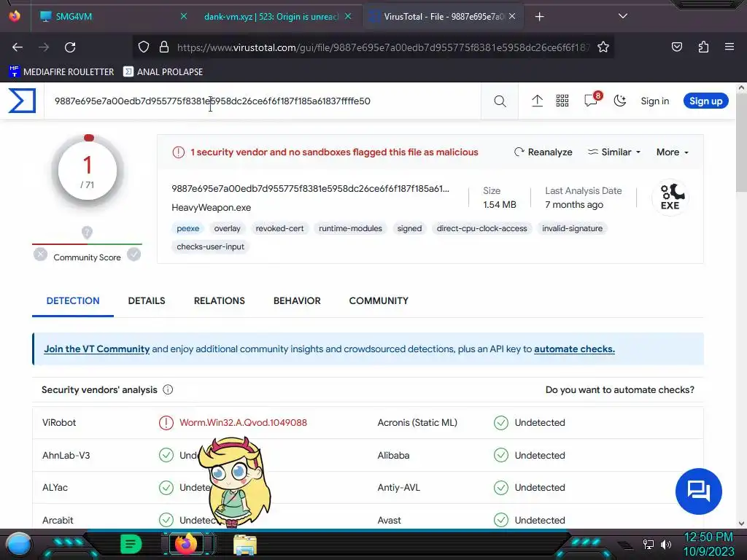
Task: Switch to the dank-vm.xyz browser tab
Action: point(276,17)
